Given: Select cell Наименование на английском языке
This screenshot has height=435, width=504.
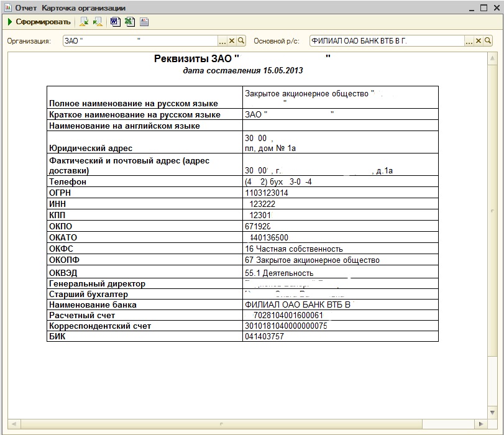Looking at the screenshot, I should pyautogui.click(x=145, y=126).
